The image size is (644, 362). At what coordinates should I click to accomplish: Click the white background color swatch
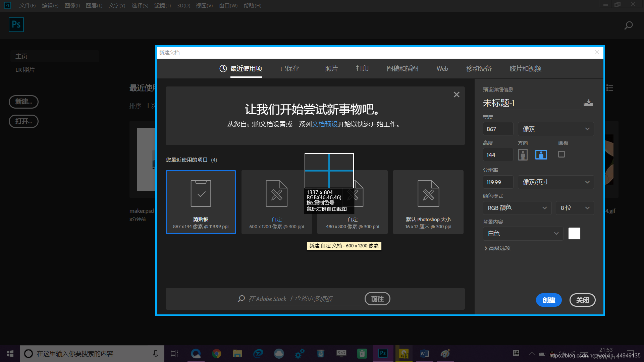[574, 234]
